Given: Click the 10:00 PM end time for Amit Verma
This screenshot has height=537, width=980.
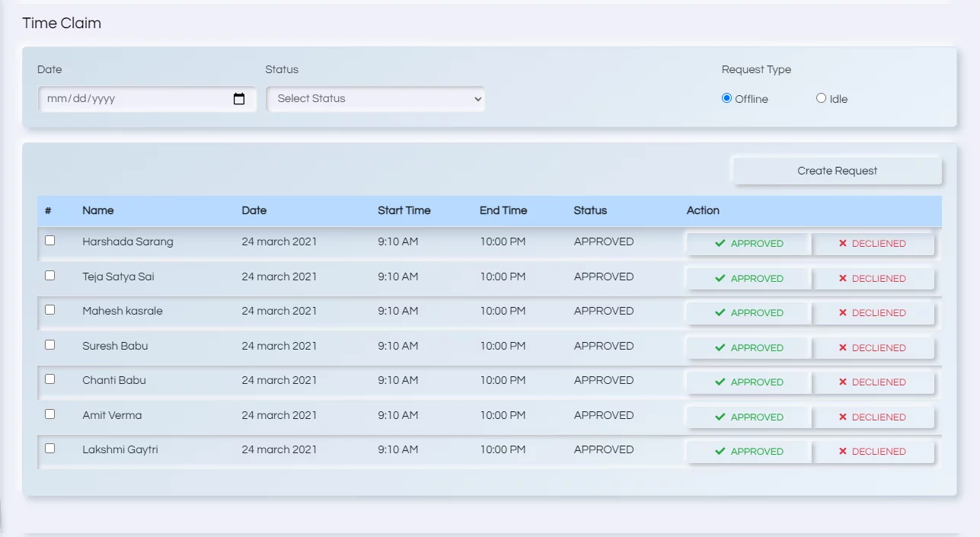Looking at the screenshot, I should (503, 415).
